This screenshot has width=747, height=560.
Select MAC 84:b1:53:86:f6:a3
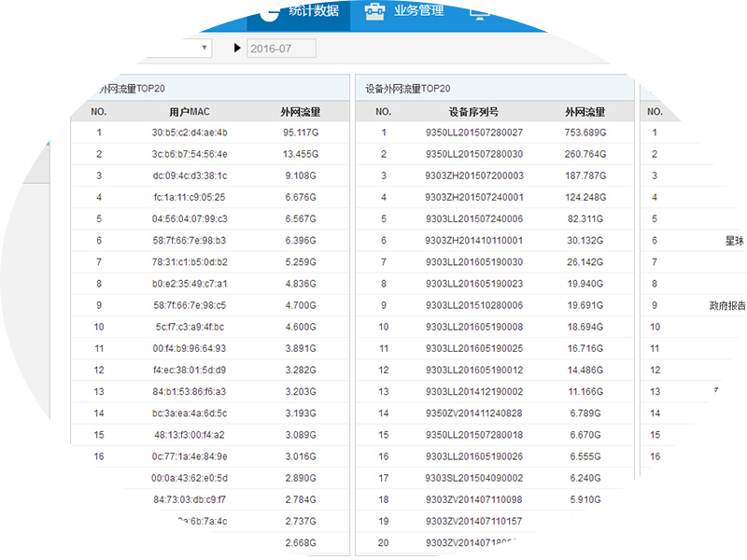pyautogui.click(x=190, y=391)
